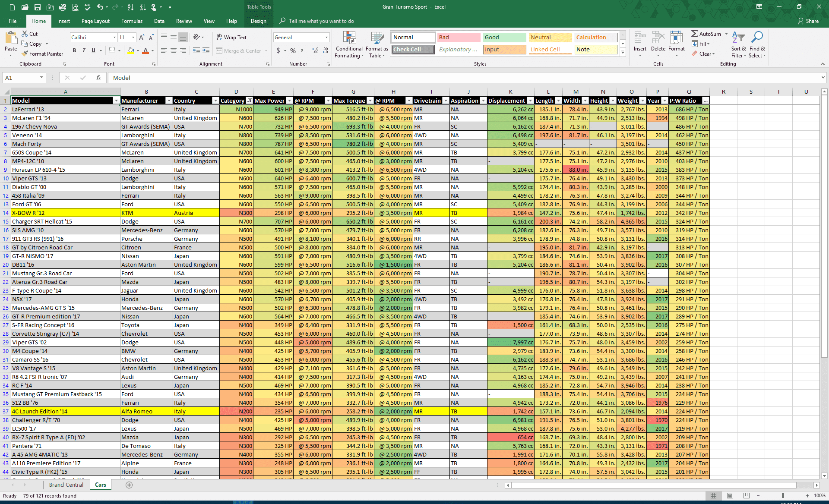The width and height of the screenshot is (829, 504).
Task: Add a new sheet with plus icon
Action: (x=129, y=485)
